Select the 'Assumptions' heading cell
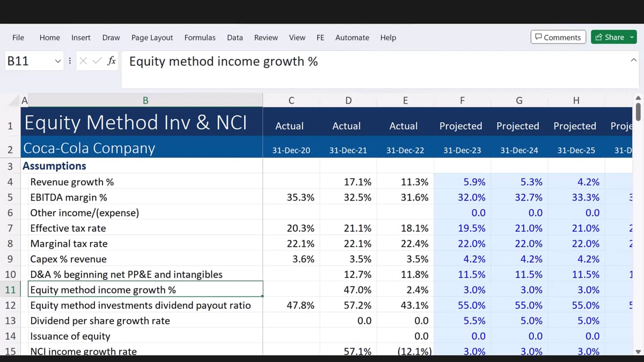Screen dimensions: 644x362 tap(142, 166)
